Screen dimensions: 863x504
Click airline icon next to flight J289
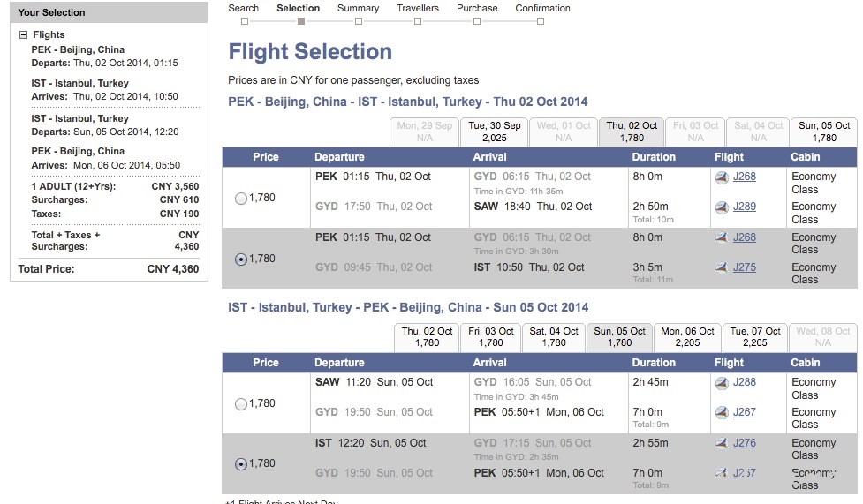(x=722, y=207)
